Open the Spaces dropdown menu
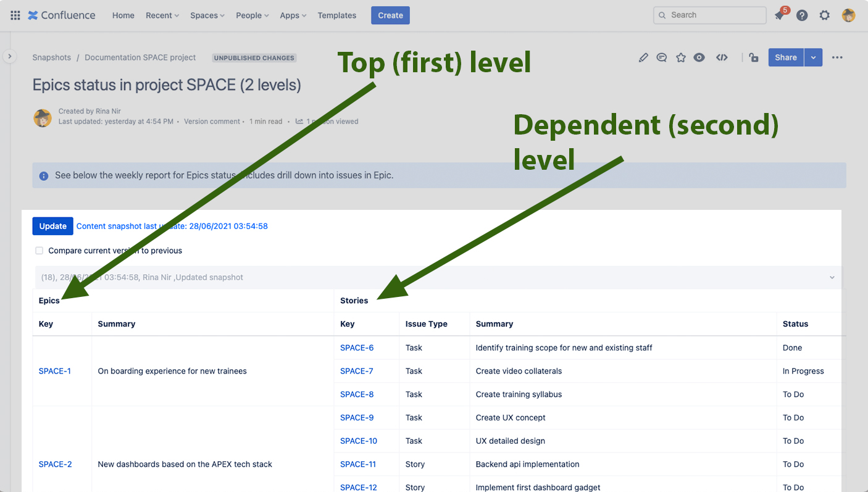The image size is (868, 492). (207, 15)
